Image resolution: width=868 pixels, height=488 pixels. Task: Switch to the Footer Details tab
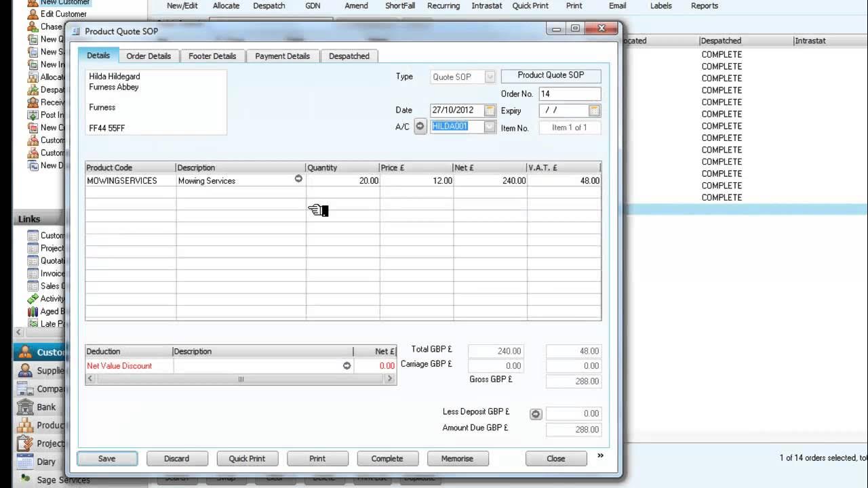[x=212, y=56]
